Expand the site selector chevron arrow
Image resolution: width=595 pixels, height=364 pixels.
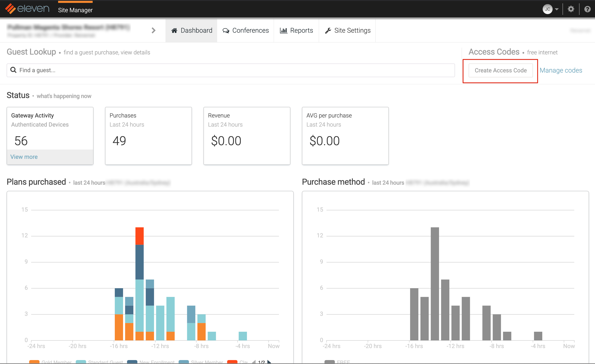coord(153,30)
